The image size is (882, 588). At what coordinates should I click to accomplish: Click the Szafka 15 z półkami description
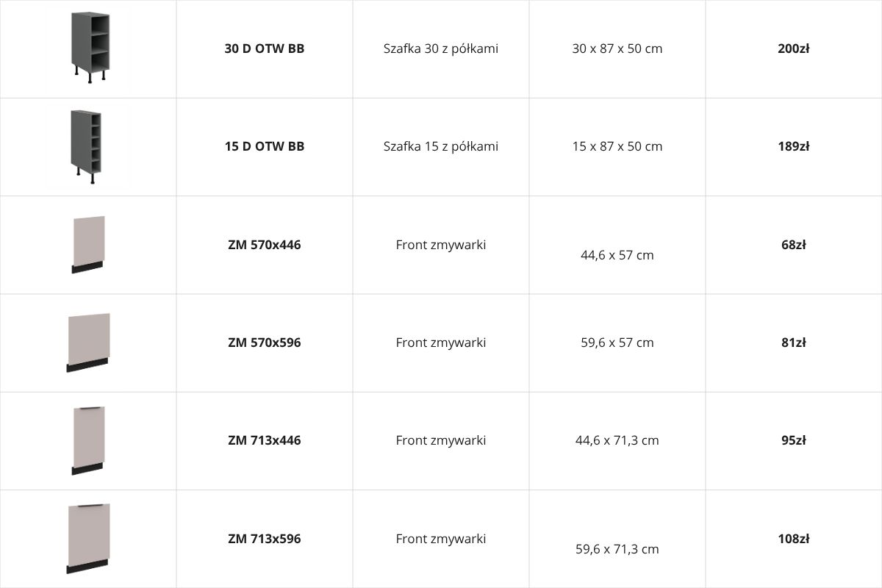click(x=441, y=146)
